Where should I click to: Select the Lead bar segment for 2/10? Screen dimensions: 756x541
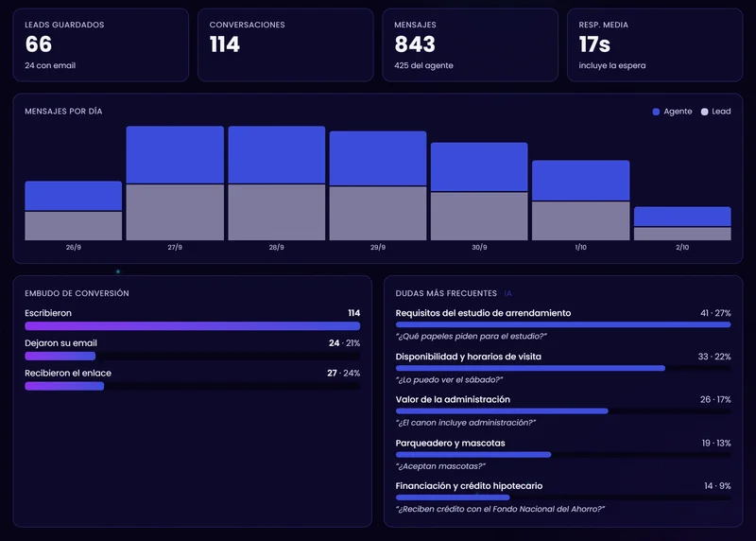pyautogui.click(x=682, y=234)
